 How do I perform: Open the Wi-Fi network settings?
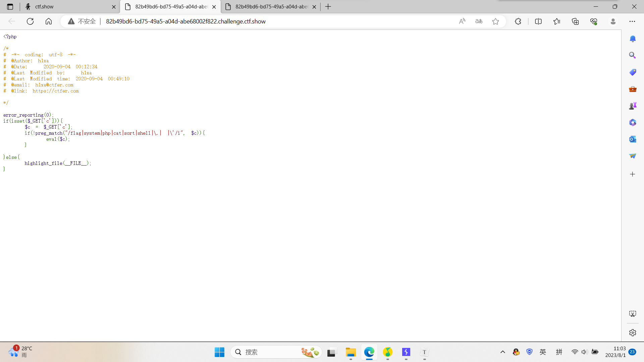pos(575,352)
